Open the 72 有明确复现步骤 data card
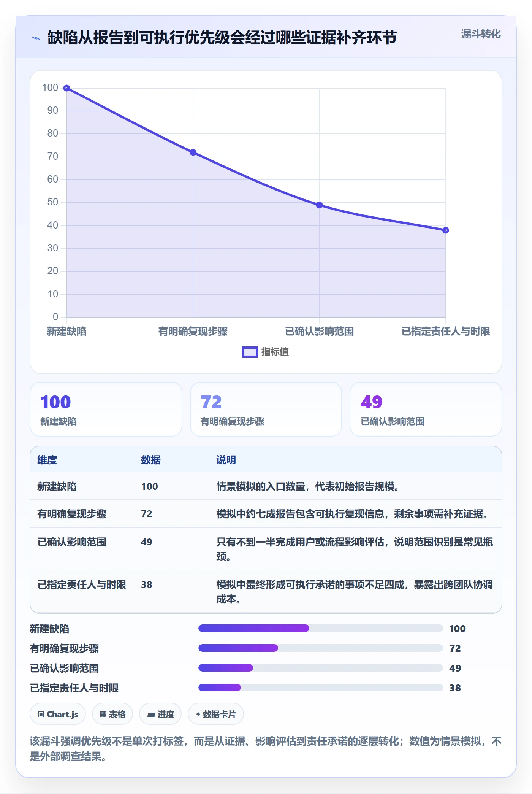Image resolution: width=532 pixels, height=794 pixels. coord(266,409)
